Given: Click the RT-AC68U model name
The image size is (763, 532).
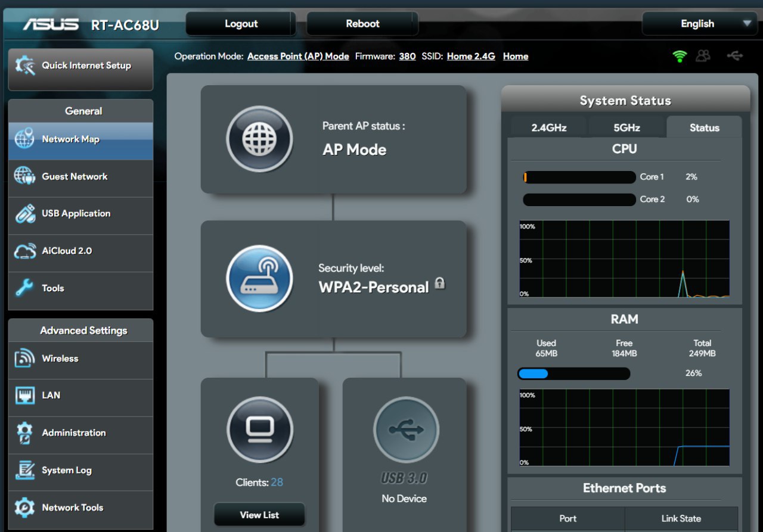Looking at the screenshot, I should [125, 25].
